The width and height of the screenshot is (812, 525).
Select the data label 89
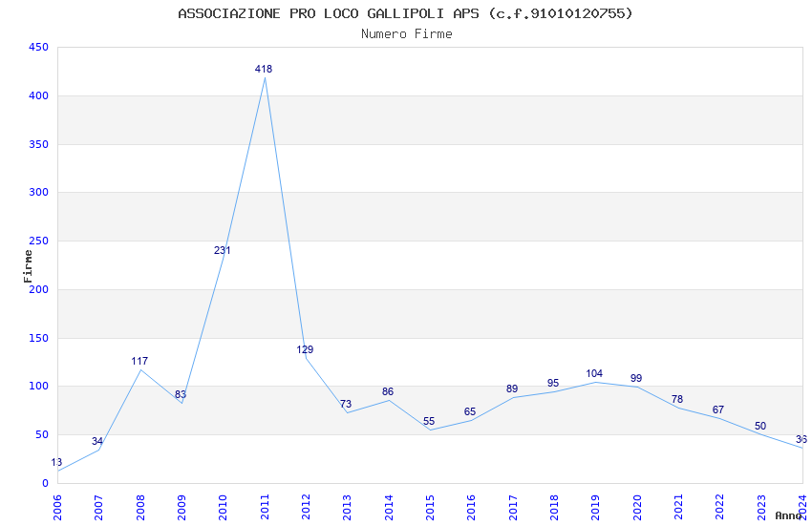[x=512, y=388]
